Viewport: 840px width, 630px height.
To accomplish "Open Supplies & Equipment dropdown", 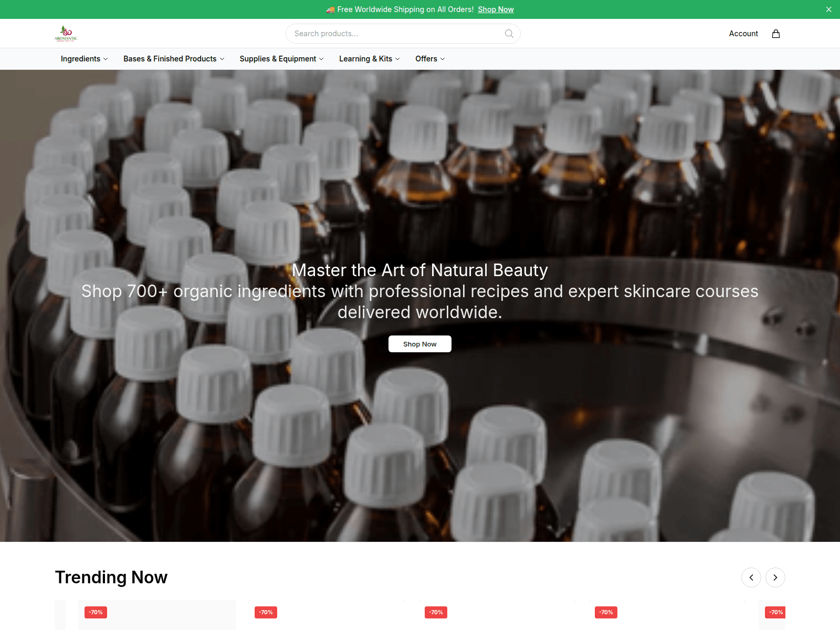I will point(281,59).
